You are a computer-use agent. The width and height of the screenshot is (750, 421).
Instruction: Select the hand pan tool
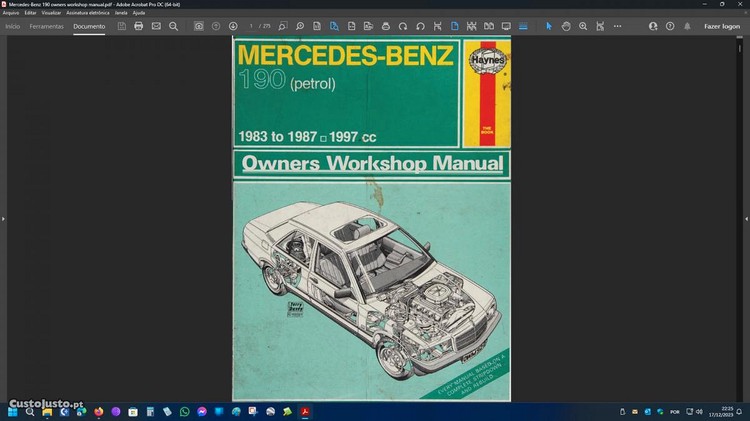pos(566,26)
